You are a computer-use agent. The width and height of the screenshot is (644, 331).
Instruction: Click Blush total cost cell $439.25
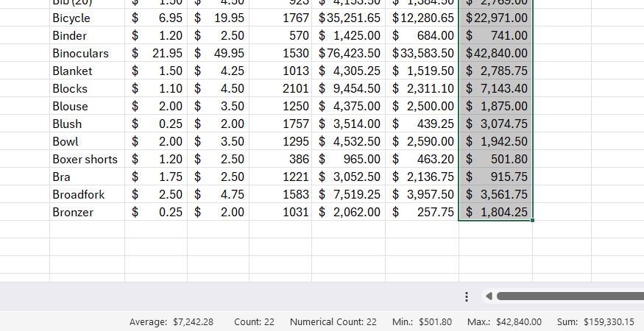(422, 124)
